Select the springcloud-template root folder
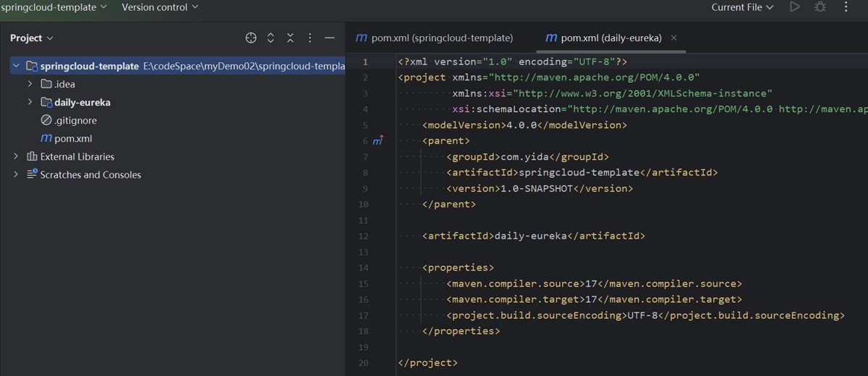The image size is (868, 376). [177, 66]
